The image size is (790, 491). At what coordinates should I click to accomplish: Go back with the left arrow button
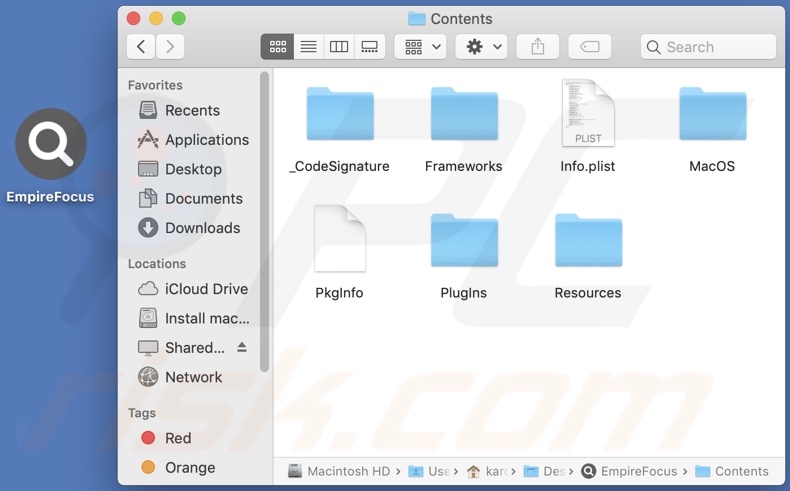point(141,47)
